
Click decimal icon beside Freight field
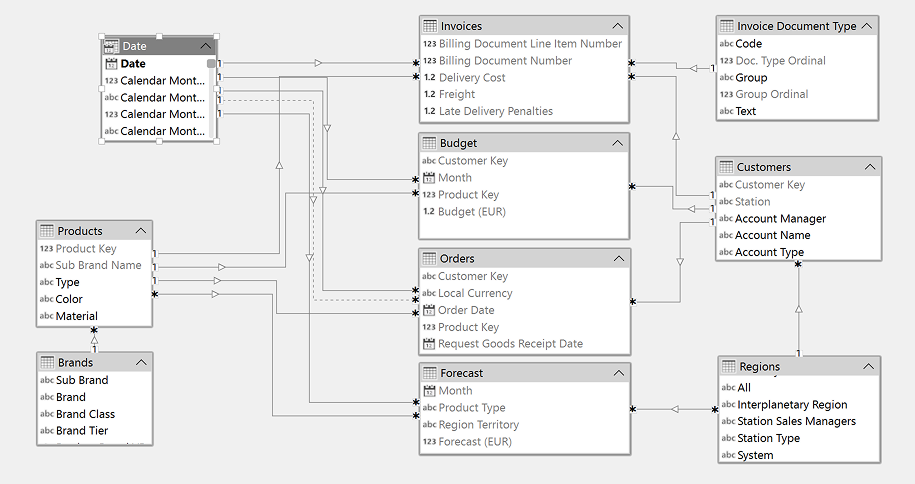coord(429,94)
